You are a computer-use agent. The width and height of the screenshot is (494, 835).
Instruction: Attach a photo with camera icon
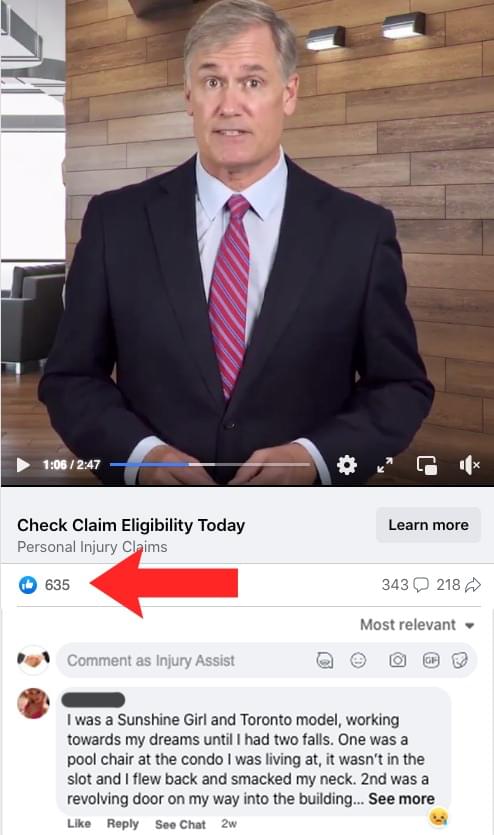click(397, 660)
